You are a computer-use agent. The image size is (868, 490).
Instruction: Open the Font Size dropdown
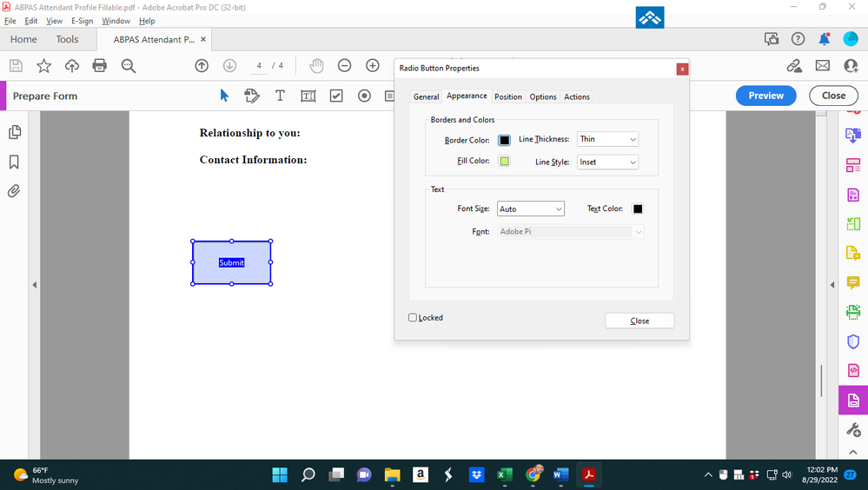[531, 209]
